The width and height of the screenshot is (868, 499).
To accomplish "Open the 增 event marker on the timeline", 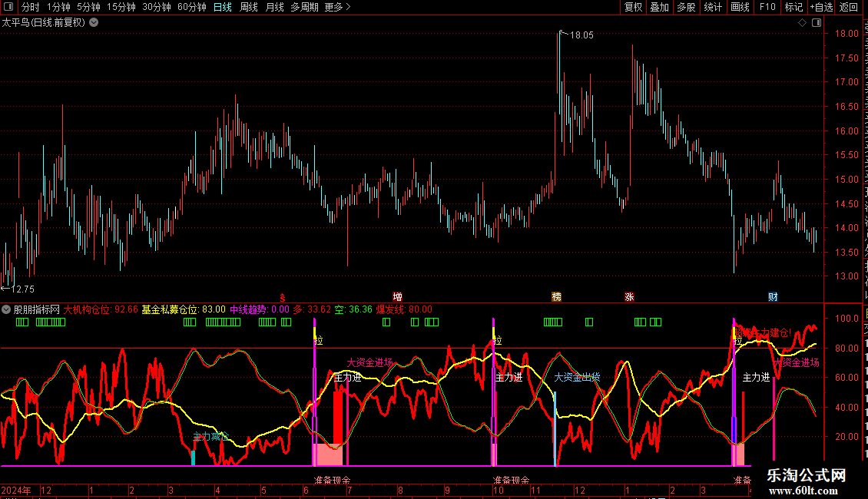I will (397, 297).
